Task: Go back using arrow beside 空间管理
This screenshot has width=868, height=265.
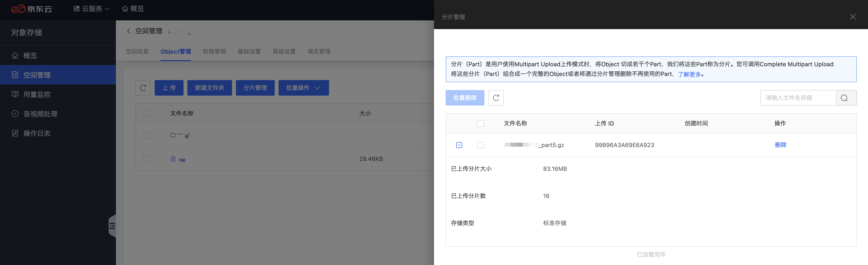Action: tap(129, 31)
